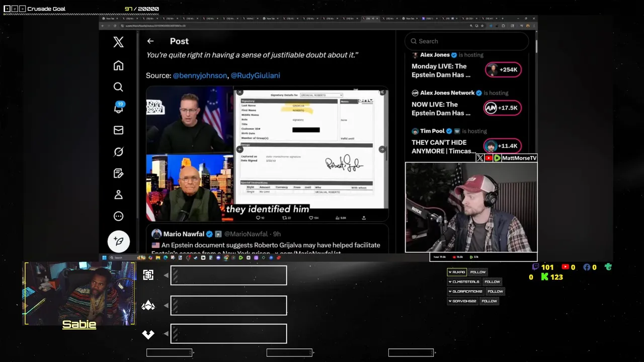This screenshot has height=362, width=644.
Task: Expand the CLMSTSTEALS chevron entry
Action: (450, 282)
